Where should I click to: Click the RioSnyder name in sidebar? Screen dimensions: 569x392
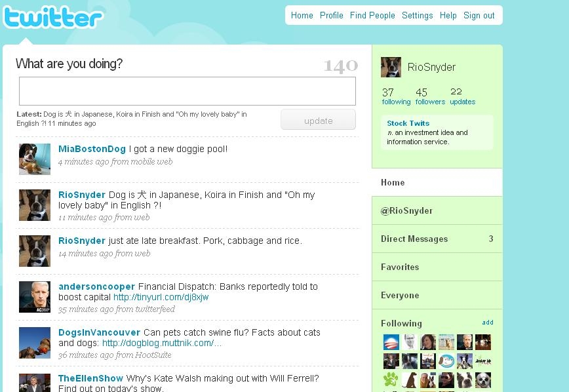click(x=431, y=67)
